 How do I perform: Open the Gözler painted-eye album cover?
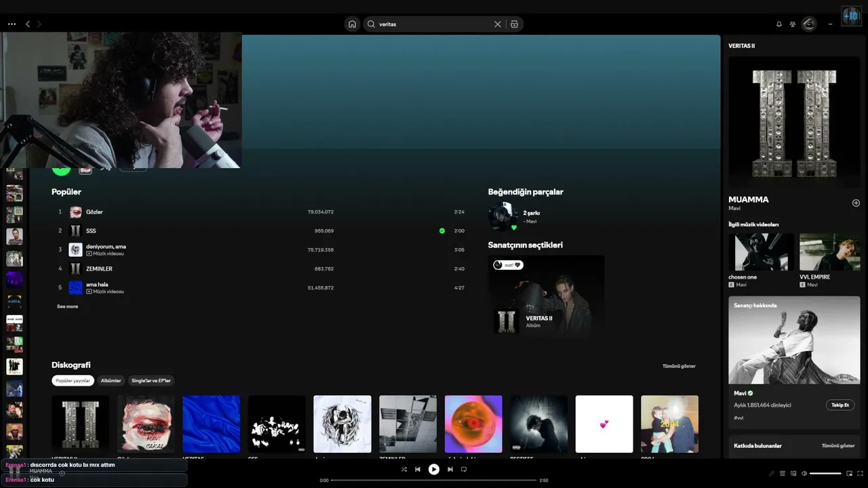click(x=146, y=424)
